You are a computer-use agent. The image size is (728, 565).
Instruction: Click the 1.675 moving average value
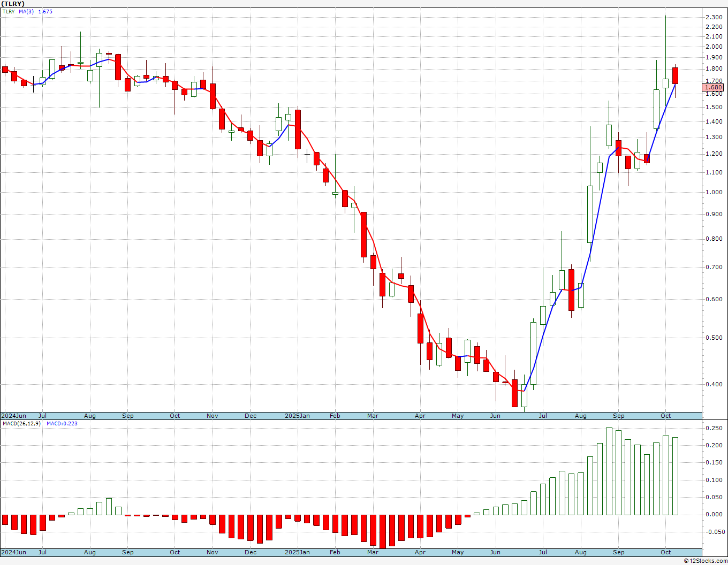(45, 11)
